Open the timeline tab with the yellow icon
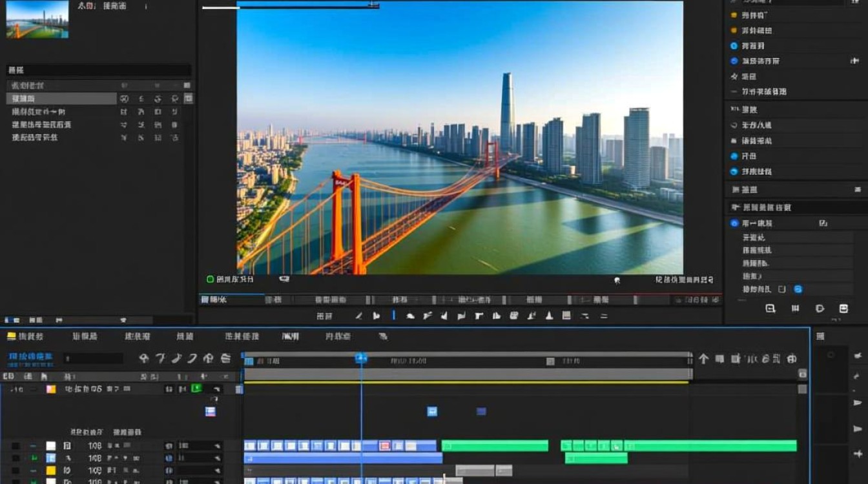Image resolution: width=868 pixels, height=484 pixels. 25,336
